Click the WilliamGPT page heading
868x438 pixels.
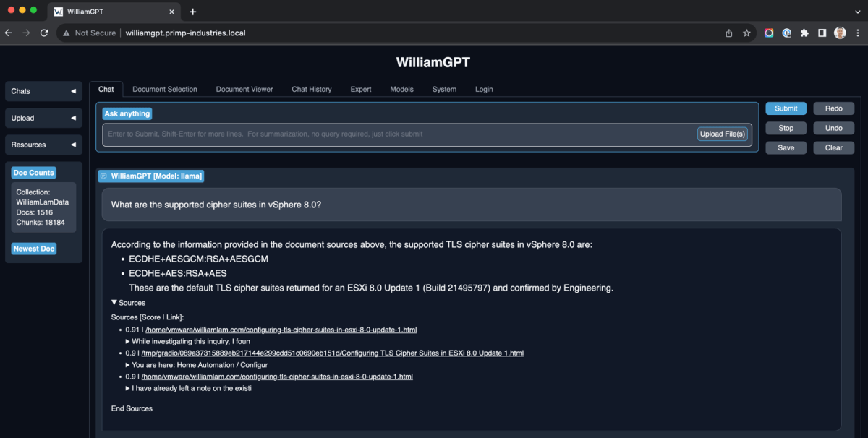433,62
